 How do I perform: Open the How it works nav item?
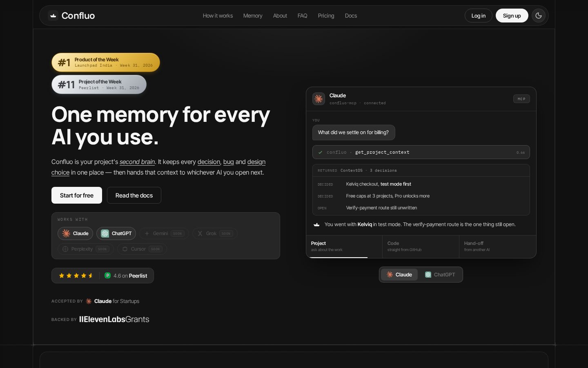(218, 16)
